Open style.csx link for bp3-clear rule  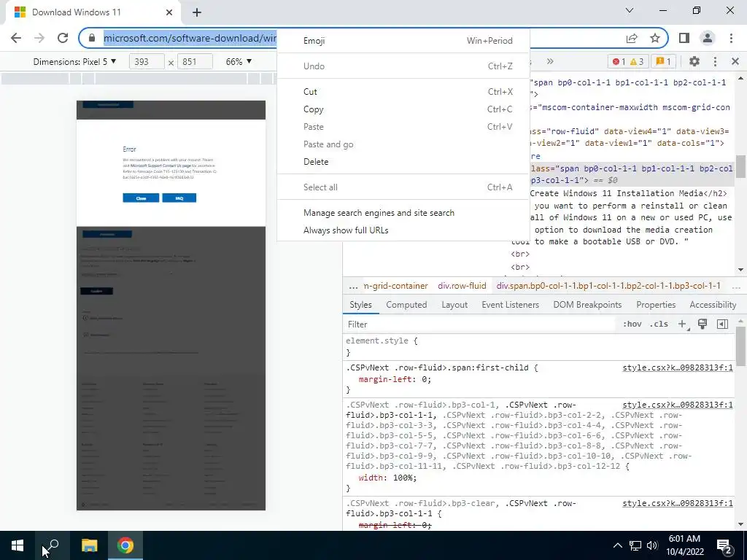678,503
